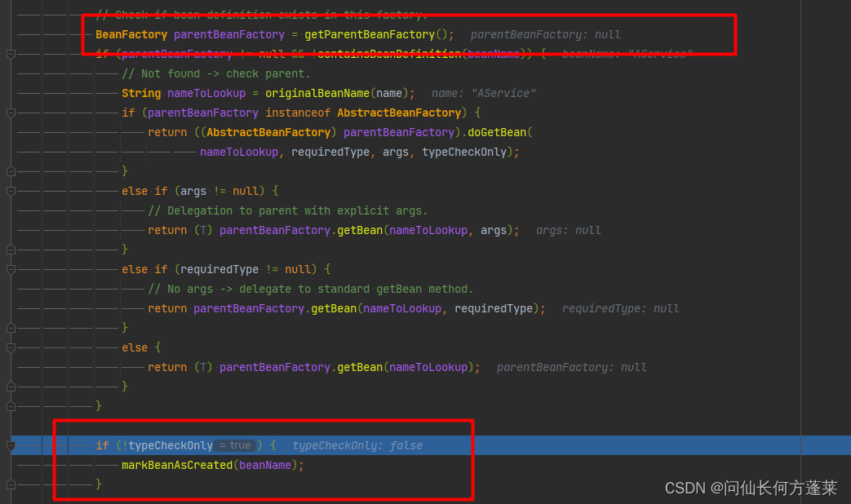
Task: Click fold-end marker below 'getBean(nameToLookup, args)' line
Action: pos(11,250)
